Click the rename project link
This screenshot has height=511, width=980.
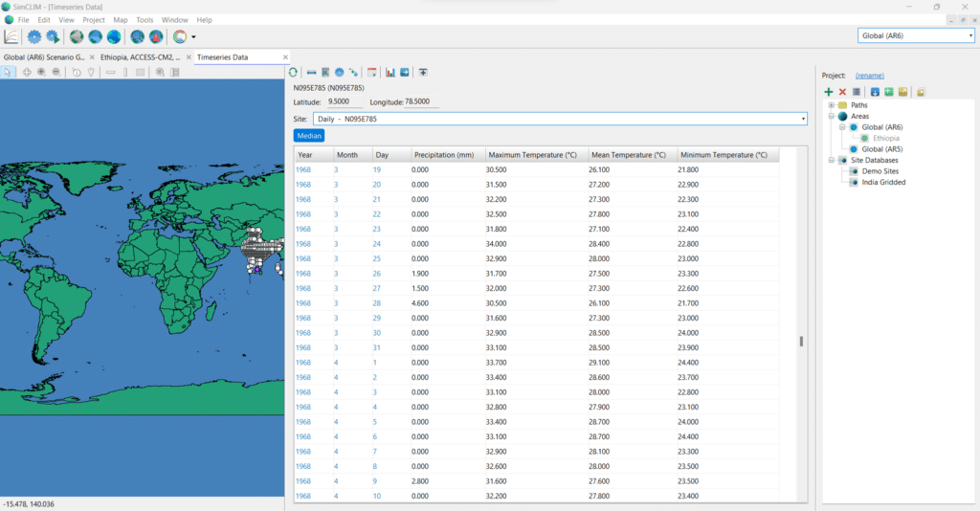(869, 75)
